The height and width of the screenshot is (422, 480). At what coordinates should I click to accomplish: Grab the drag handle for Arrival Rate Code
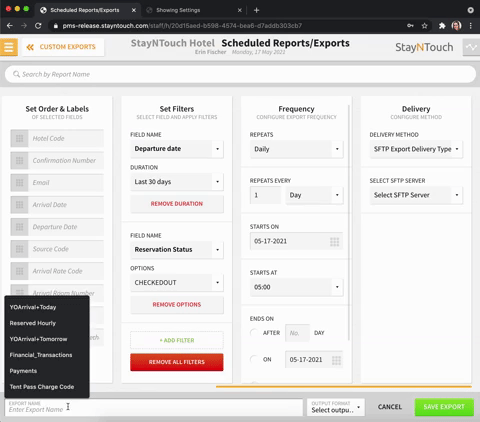point(19,271)
